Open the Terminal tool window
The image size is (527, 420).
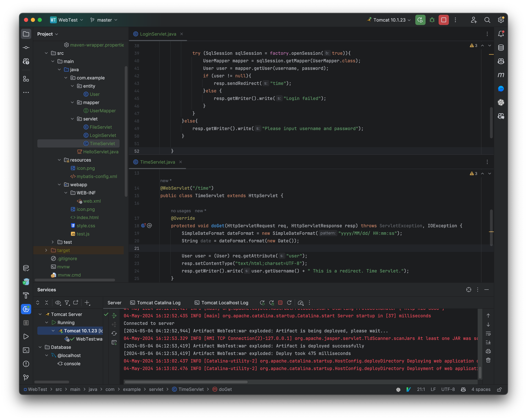tap(26, 350)
